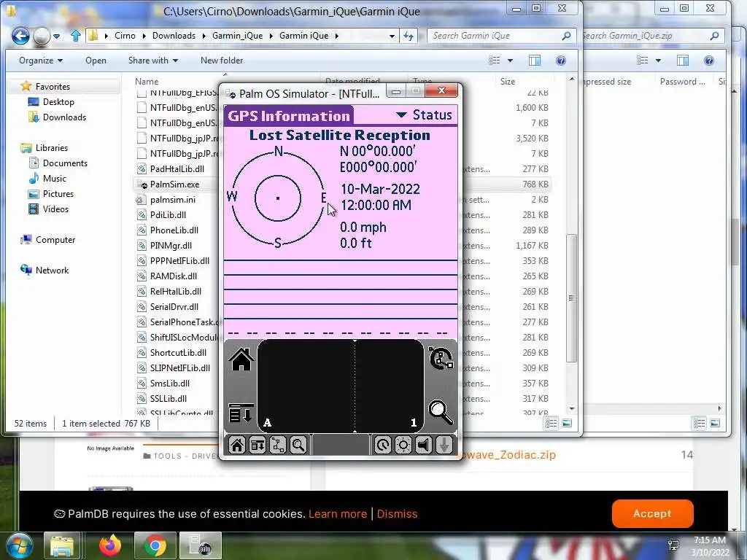
Task: Select the palmsim.ini file
Action: click(x=172, y=200)
